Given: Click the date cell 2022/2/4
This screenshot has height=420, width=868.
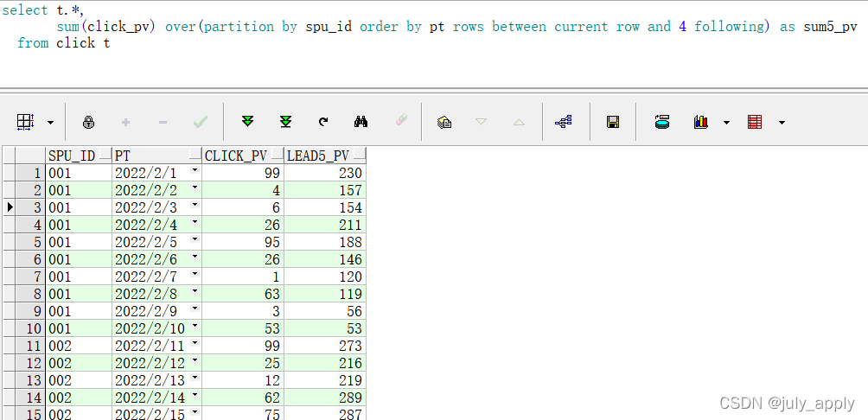Looking at the screenshot, I should [x=157, y=225].
